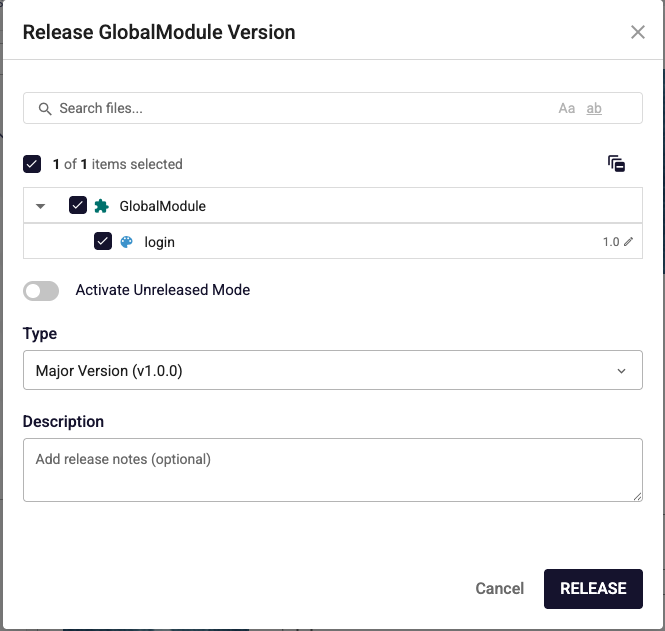Image resolution: width=665 pixels, height=631 pixels.
Task: Select the login tree row
Action: [333, 242]
